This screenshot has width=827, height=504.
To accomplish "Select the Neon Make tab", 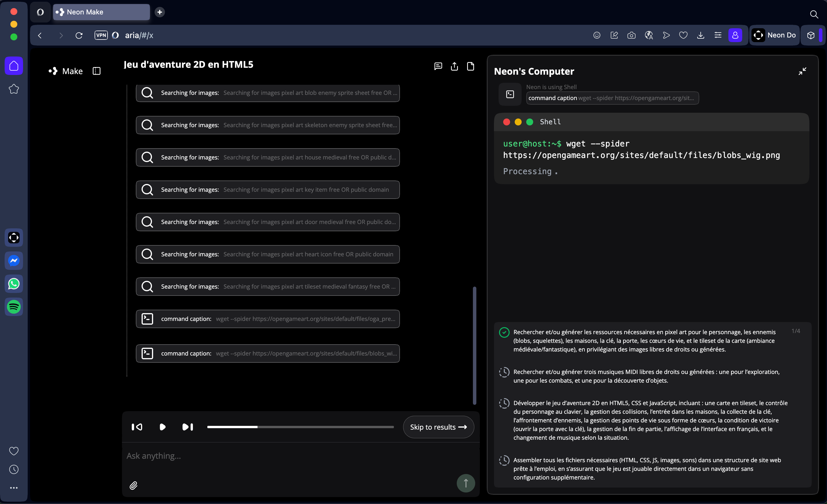I will tap(101, 12).
